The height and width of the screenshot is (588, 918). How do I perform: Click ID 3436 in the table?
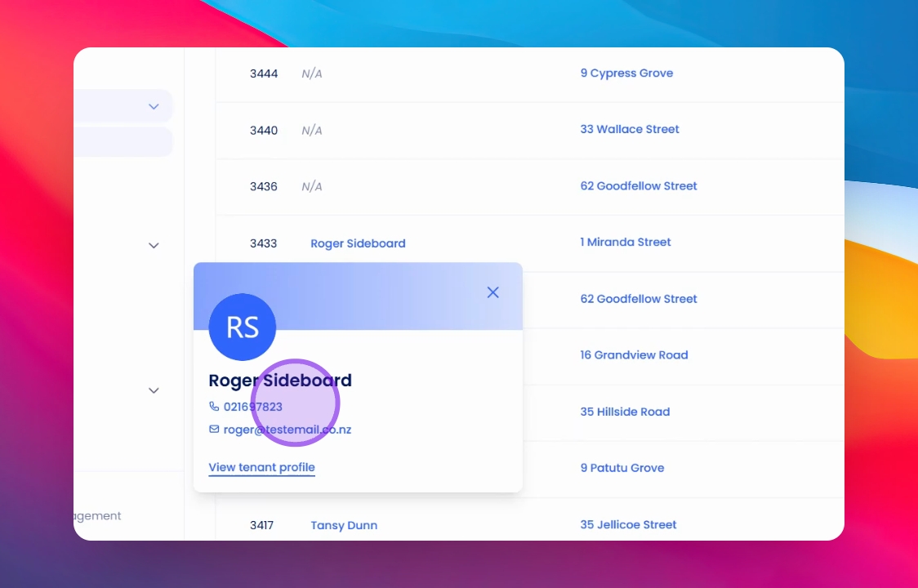(264, 187)
